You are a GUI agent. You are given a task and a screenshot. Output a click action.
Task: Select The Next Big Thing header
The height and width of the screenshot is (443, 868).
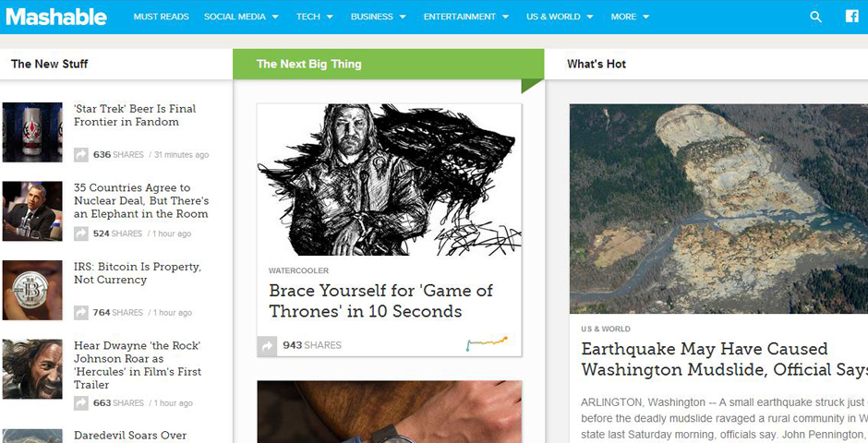click(309, 65)
